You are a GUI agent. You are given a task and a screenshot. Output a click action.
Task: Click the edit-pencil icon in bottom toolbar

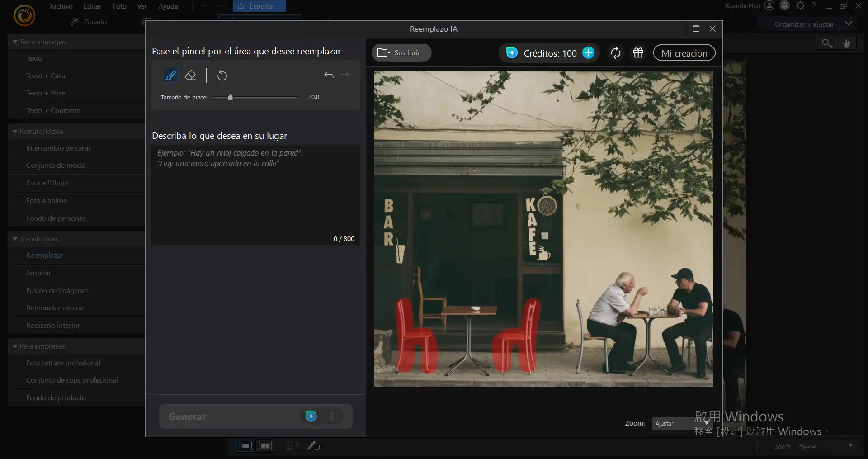tap(314, 446)
